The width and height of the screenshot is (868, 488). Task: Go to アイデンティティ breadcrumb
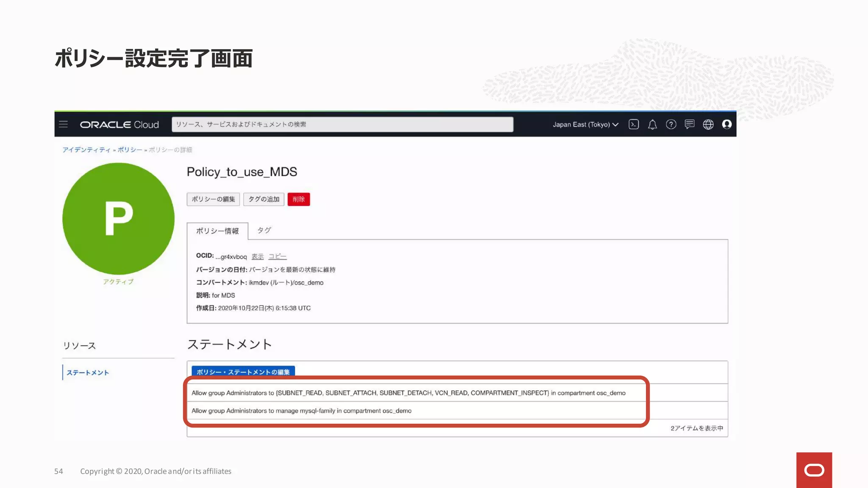pos(86,150)
